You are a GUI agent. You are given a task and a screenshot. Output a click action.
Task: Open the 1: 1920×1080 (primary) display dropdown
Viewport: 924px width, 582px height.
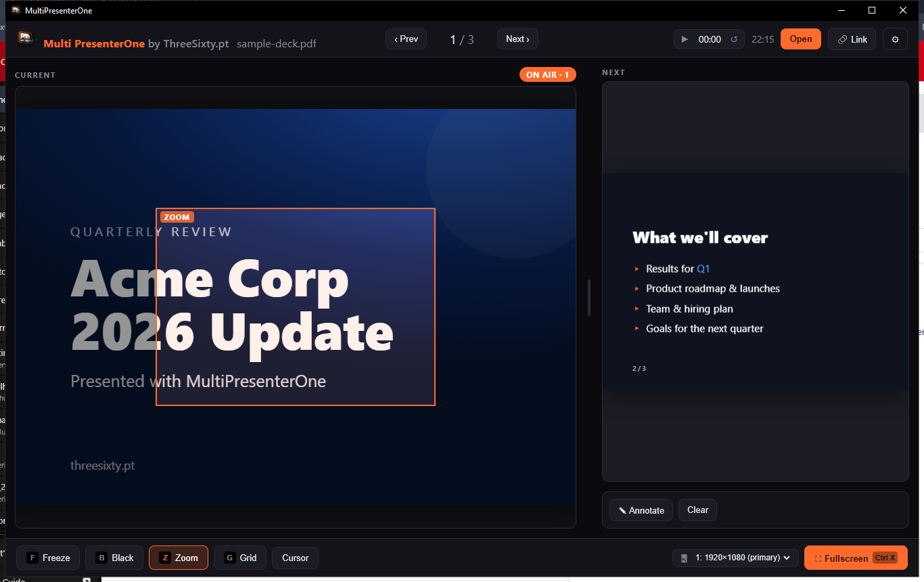pos(735,558)
